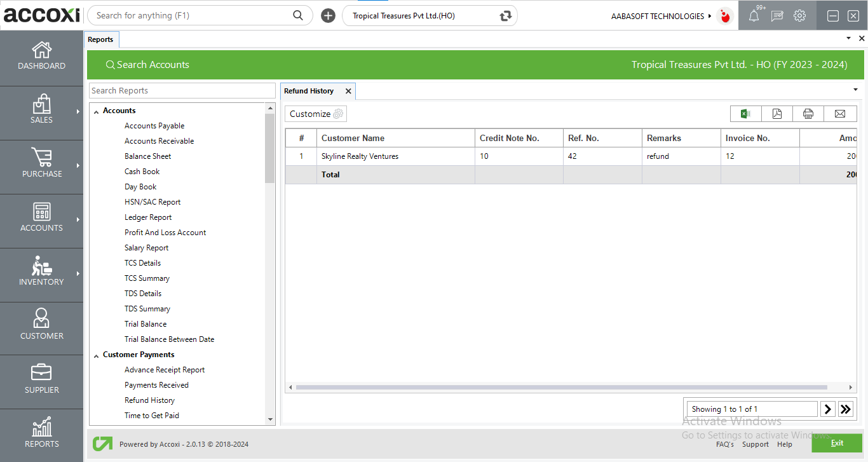The height and width of the screenshot is (462, 868).
Task: Open the messages chat icon
Action: point(777,17)
